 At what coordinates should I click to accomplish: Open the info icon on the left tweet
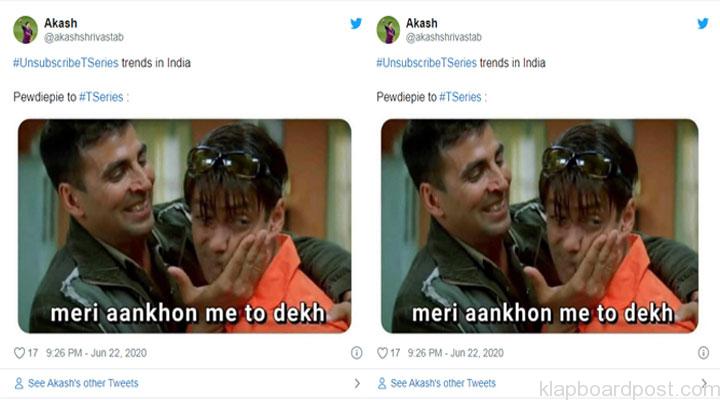[x=356, y=353]
